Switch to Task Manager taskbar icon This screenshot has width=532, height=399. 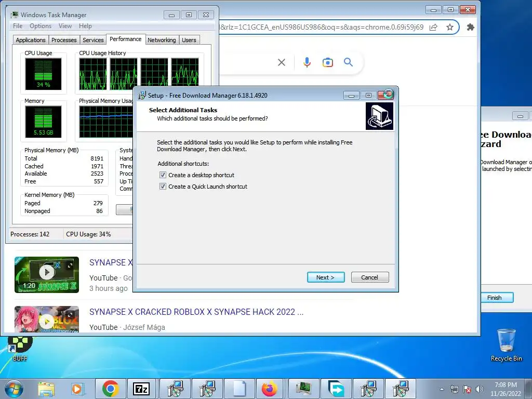[x=303, y=389]
